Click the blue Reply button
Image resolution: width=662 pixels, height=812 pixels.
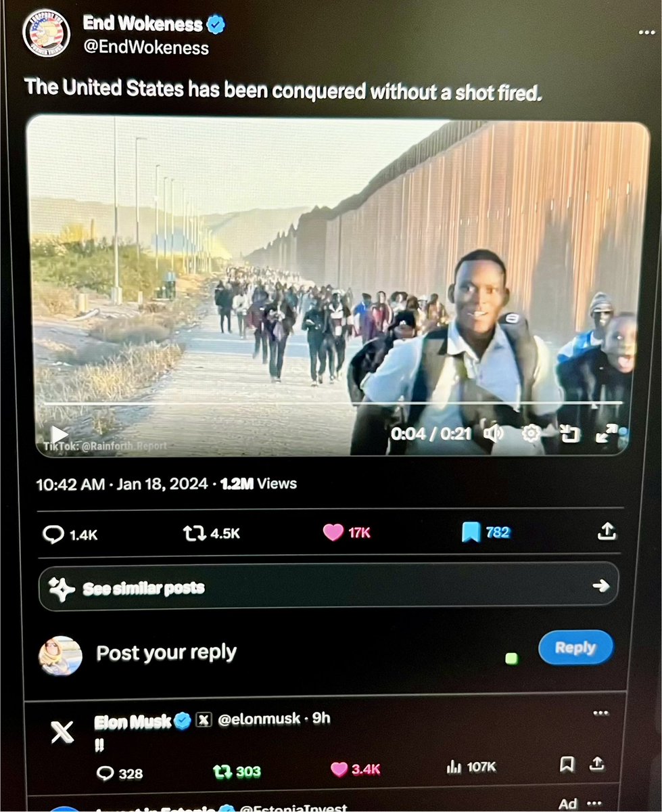(x=575, y=648)
